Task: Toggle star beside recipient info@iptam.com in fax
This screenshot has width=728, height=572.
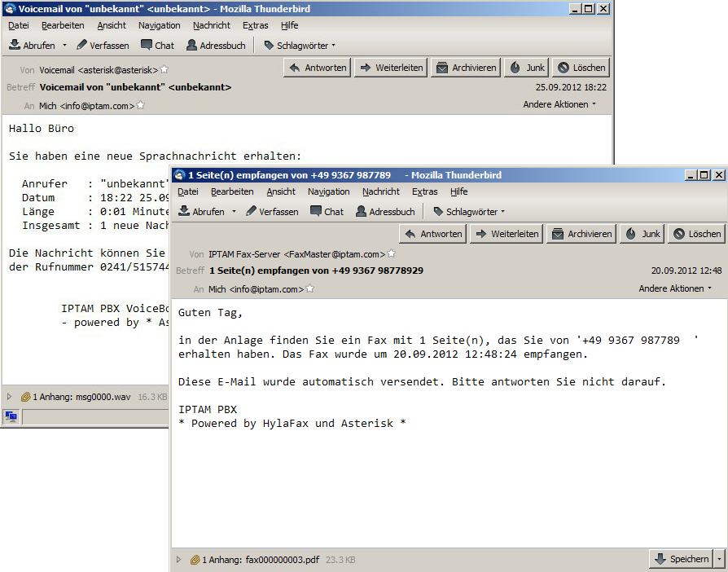Action: point(309,289)
